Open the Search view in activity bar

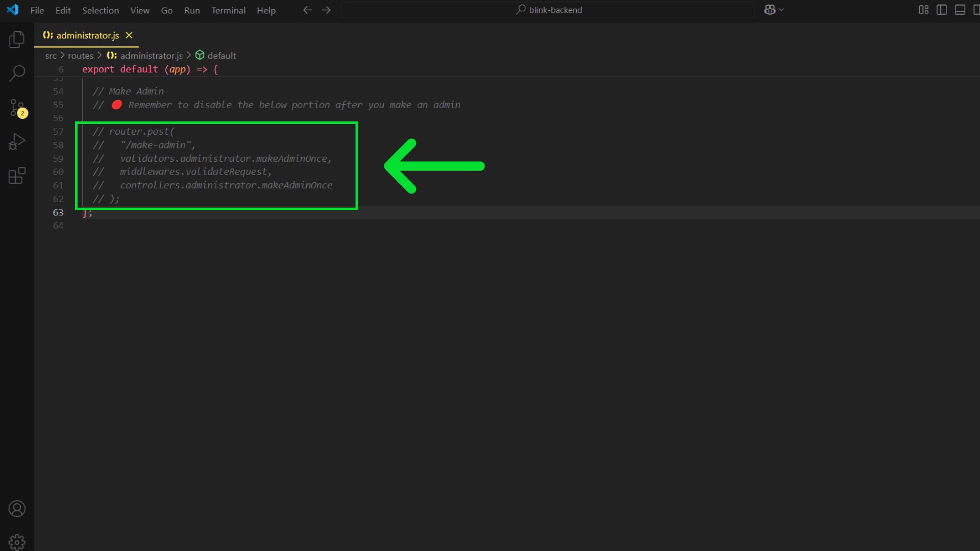point(17,73)
